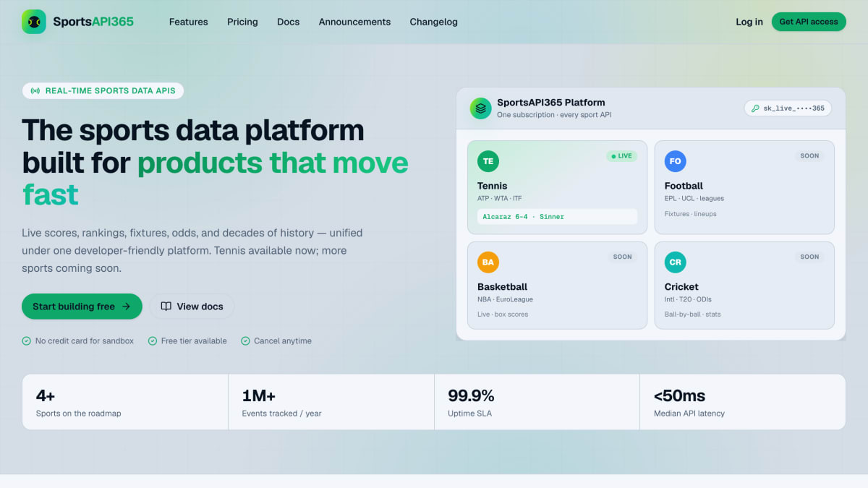Open the Cricket card title

pos(681,287)
